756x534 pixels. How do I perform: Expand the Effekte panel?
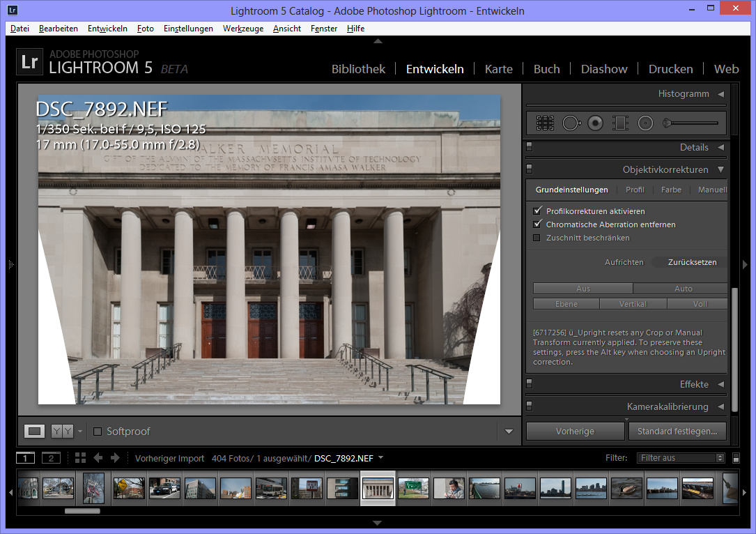coord(720,384)
